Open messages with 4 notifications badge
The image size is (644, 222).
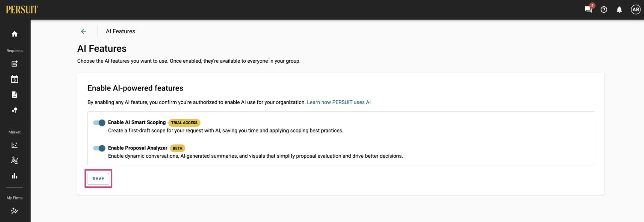[589, 9]
